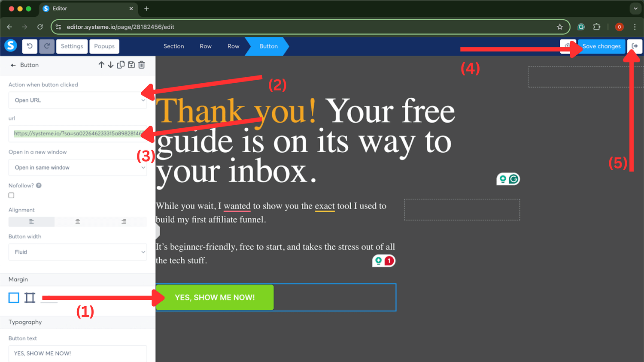The height and width of the screenshot is (362, 644).
Task: Open the Chrome three-dot menu
Action: (x=635, y=27)
